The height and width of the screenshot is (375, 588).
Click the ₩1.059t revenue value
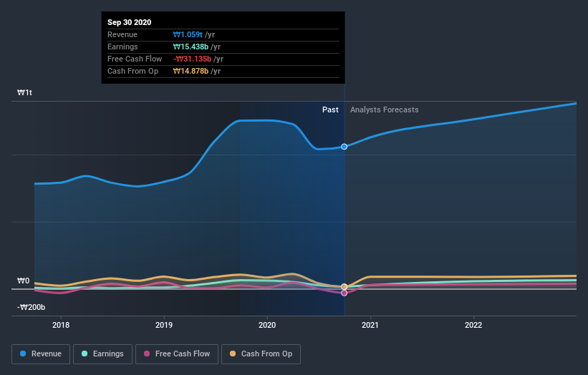[x=188, y=34]
